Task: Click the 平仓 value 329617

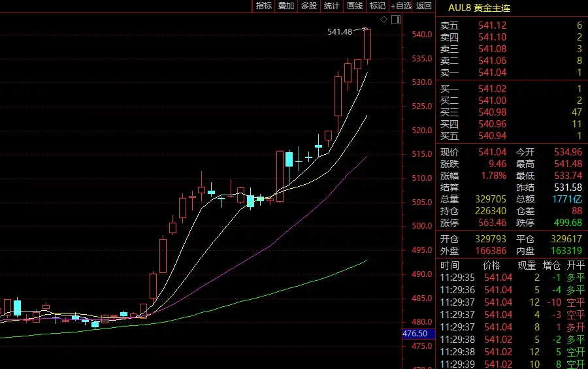Action: (566, 238)
